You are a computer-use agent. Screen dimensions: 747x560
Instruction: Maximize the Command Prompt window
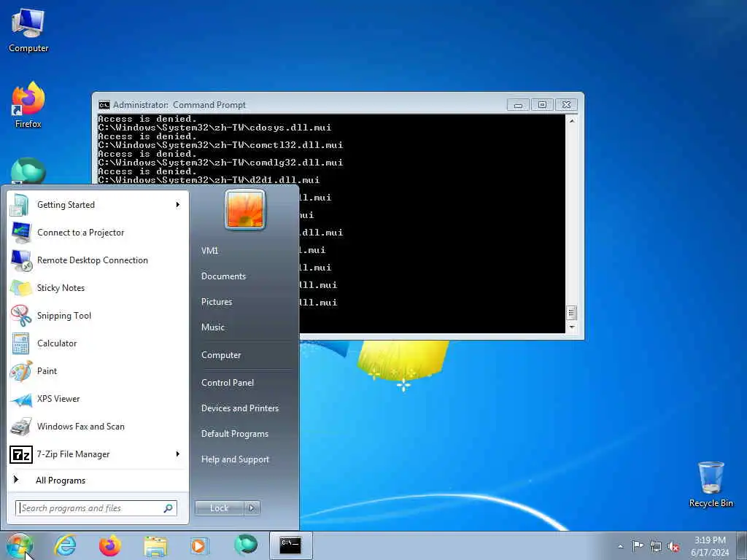coord(542,105)
